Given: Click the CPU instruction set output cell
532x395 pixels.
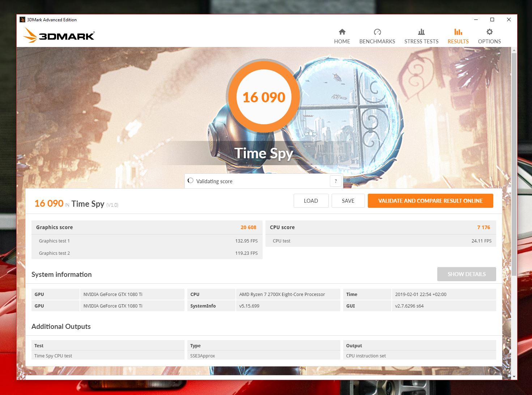Looking at the screenshot, I should [x=420, y=356].
